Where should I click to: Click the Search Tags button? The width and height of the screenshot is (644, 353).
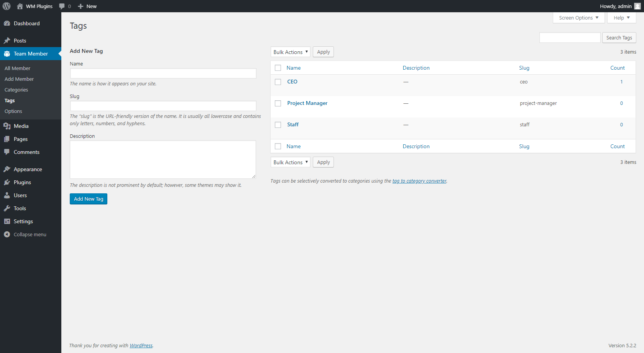(619, 38)
